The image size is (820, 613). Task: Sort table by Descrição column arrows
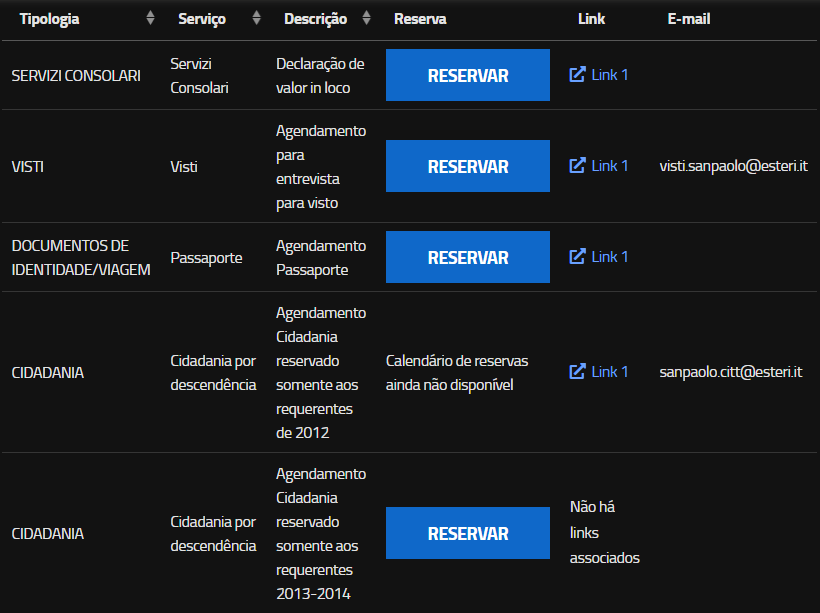(366, 19)
